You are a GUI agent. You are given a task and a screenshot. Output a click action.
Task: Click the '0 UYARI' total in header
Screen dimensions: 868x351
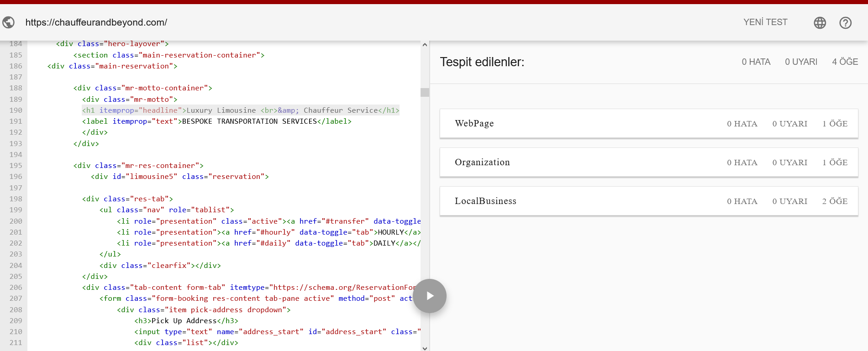coord(801,62)
